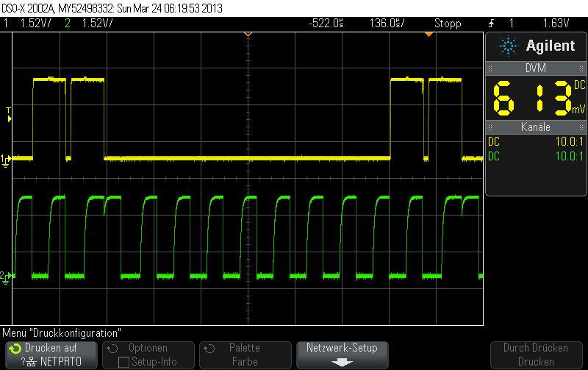Click the Drucken auf NETPRT0 softkey
The image size is (588, 370).
coord(51,355)
